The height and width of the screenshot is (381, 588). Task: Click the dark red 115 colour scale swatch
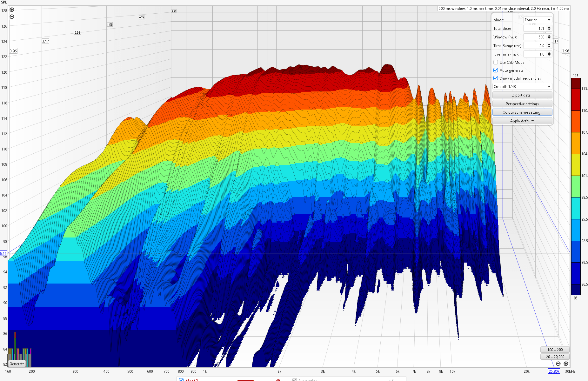[x=576, y=84]
